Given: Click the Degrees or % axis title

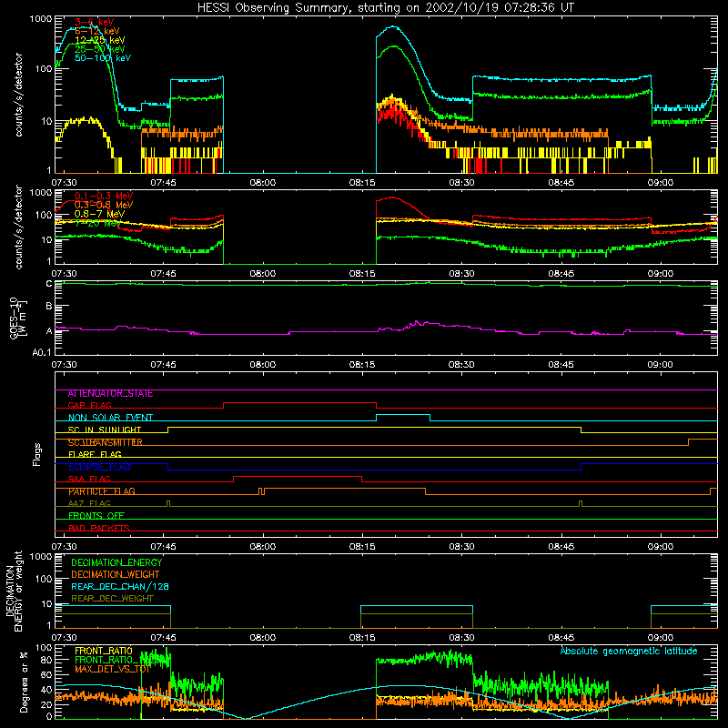Looking at the screenshot, I should coord(25,682).
